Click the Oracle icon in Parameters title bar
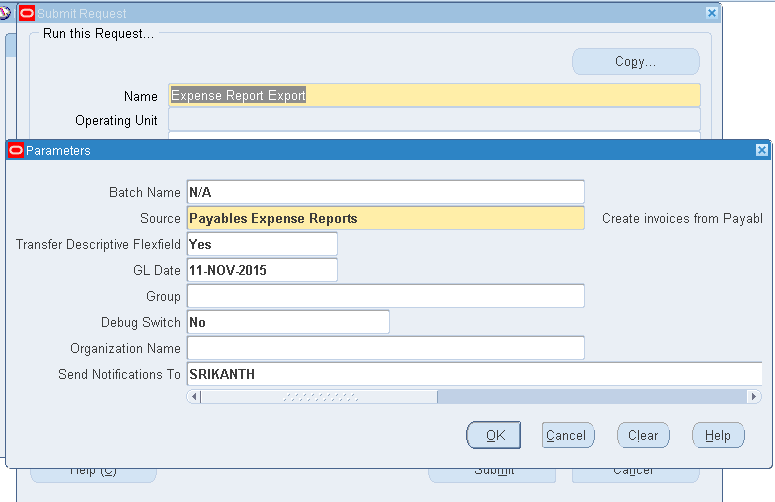Image resolution: width=775 pixels, height=502 pixels. [16, 150]
